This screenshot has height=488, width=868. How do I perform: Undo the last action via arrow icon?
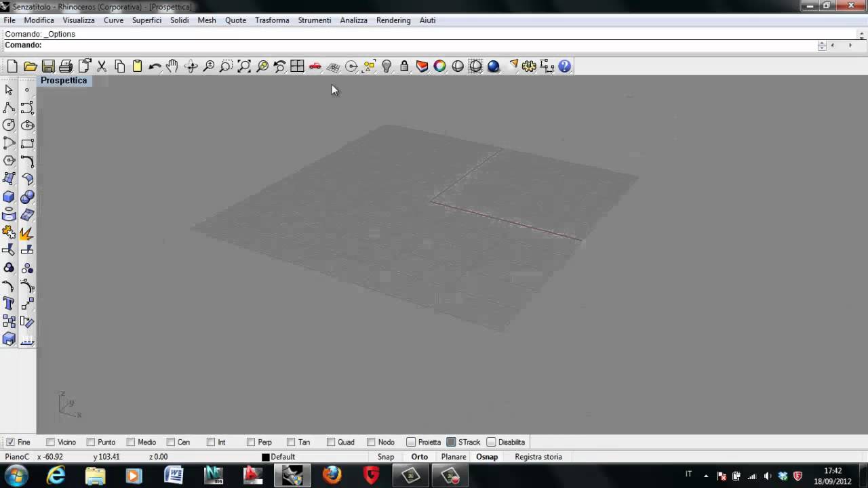point(155,66)
